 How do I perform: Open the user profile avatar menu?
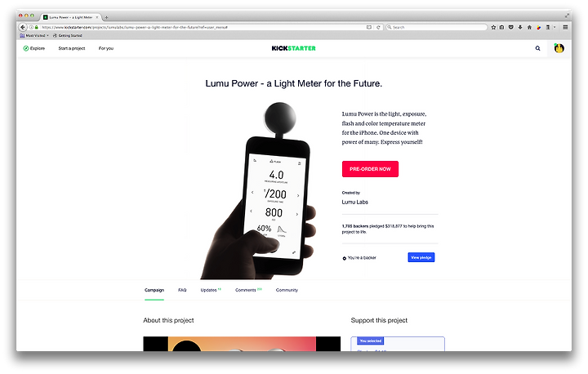point(559,48)
